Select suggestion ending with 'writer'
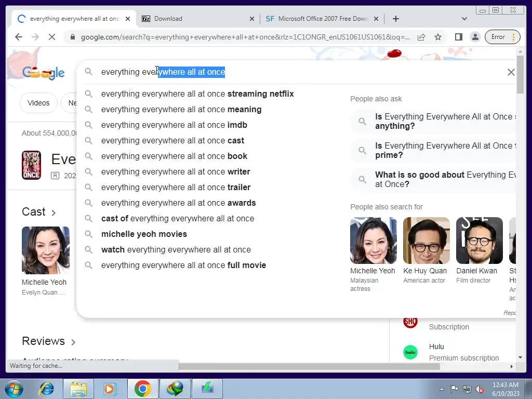The height and width of the screenshot is (399, 532). pos(176,171)
